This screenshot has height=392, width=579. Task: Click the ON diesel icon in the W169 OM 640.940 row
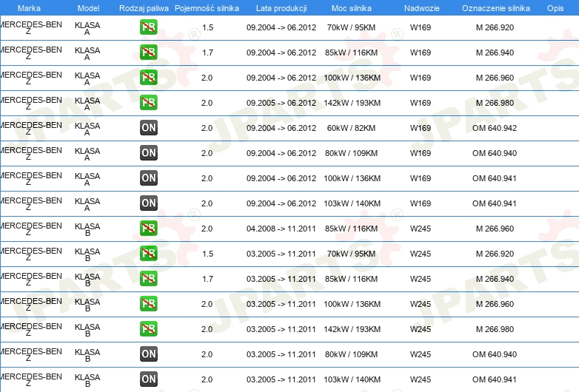tap(148, 152)
